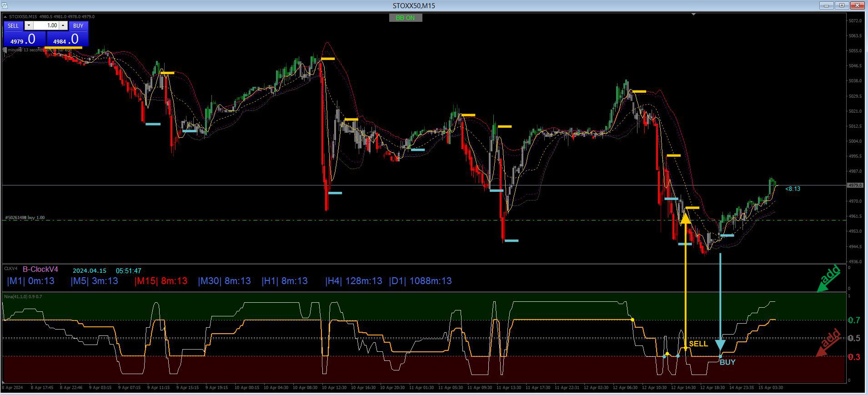Viewport: 868px width, 395px height.
Task: Click the 4979.0 current price tag
Action: tap(855, 185)
